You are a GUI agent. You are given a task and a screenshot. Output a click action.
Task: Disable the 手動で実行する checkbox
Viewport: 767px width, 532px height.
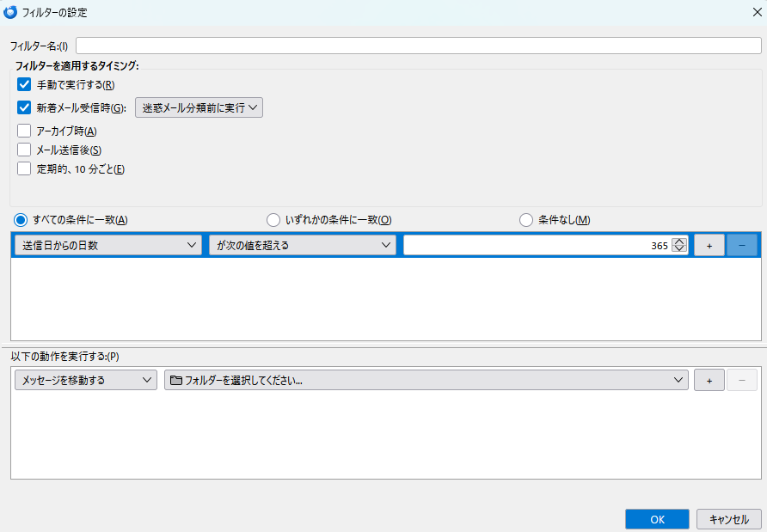24,84
